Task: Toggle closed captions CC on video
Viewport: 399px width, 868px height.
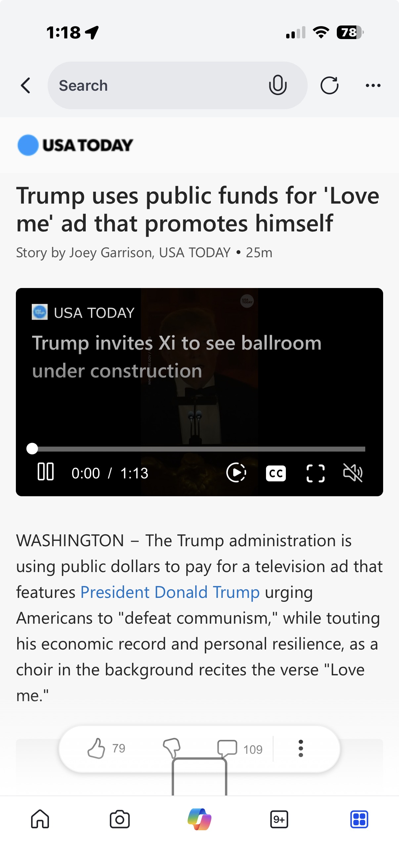Action: tap(276, 473)
